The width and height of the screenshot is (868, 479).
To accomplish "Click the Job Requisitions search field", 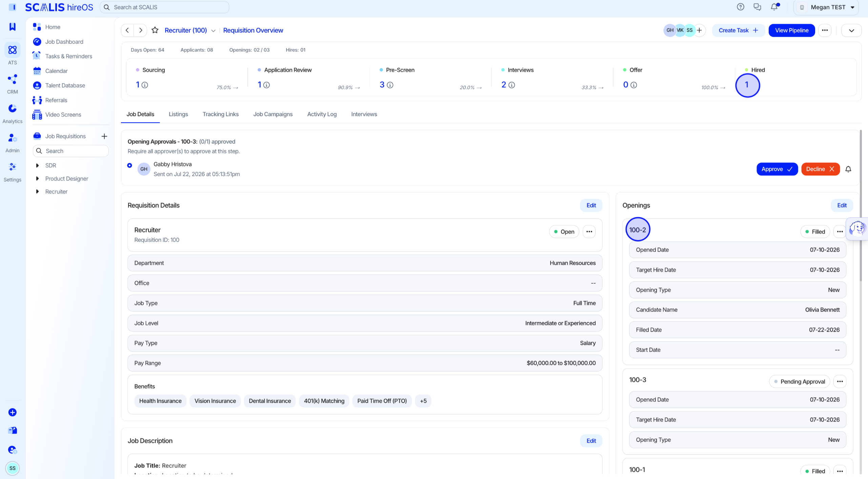I will point(70,151).
